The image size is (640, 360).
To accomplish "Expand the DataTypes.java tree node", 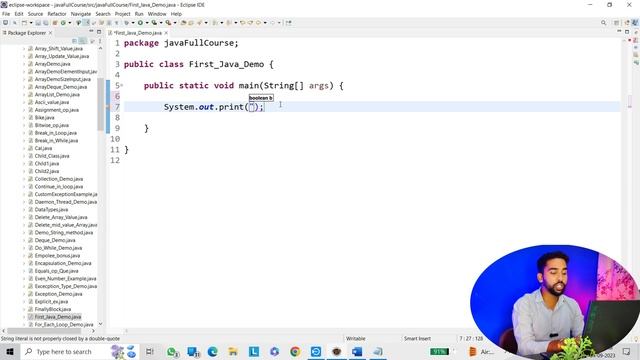I will pos(24,209).
